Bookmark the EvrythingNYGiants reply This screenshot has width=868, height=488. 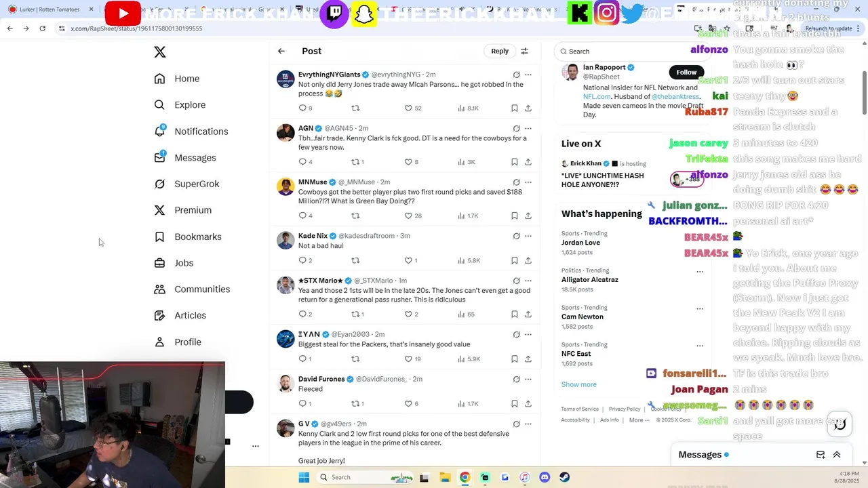coord(515,108)
